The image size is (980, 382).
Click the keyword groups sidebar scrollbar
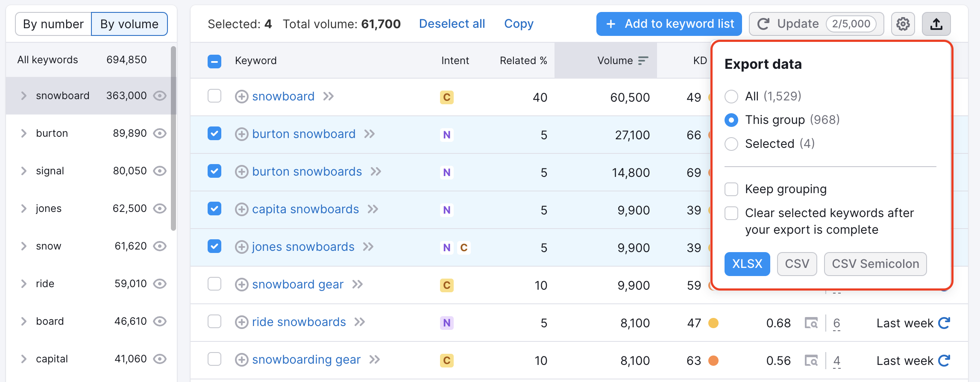(x=173, y=137)
